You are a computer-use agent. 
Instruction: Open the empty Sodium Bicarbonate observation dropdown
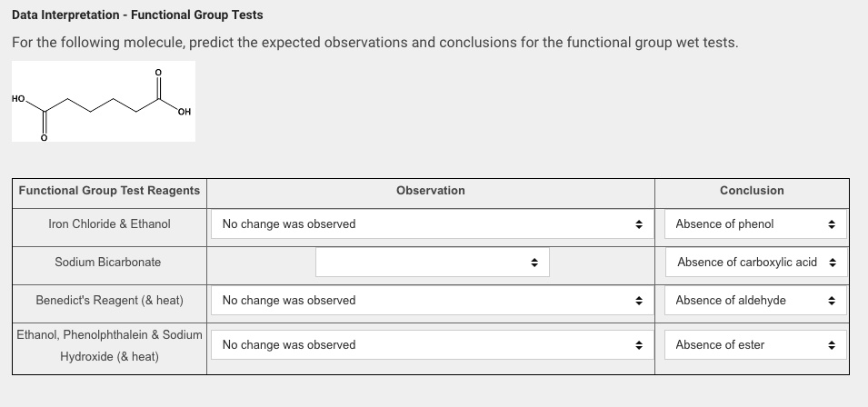coord(432,263)
